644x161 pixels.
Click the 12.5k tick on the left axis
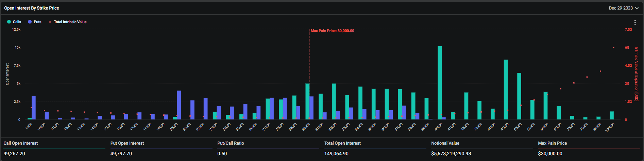[x=16, y=30]
